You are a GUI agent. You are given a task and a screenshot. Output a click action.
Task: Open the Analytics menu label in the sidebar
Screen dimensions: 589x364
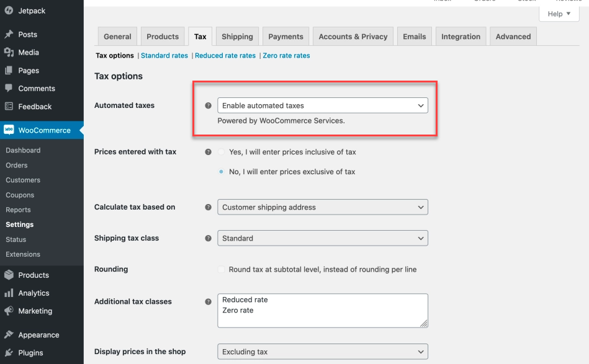[34, 293]
